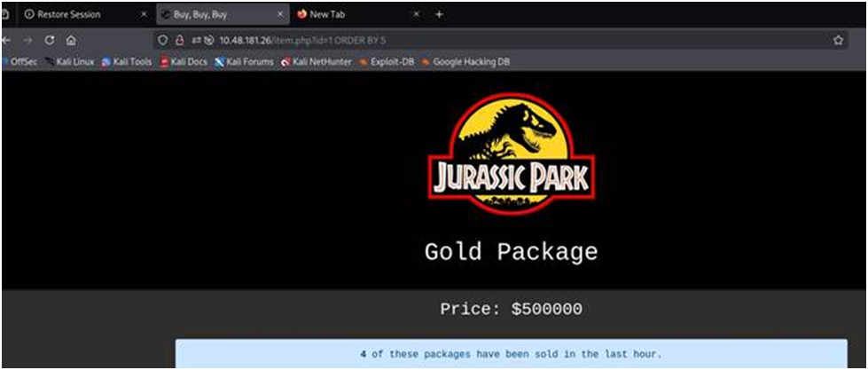Go forward to the next page
The image size is (868, 370).
pyautogui.click(x=28, y=41)
